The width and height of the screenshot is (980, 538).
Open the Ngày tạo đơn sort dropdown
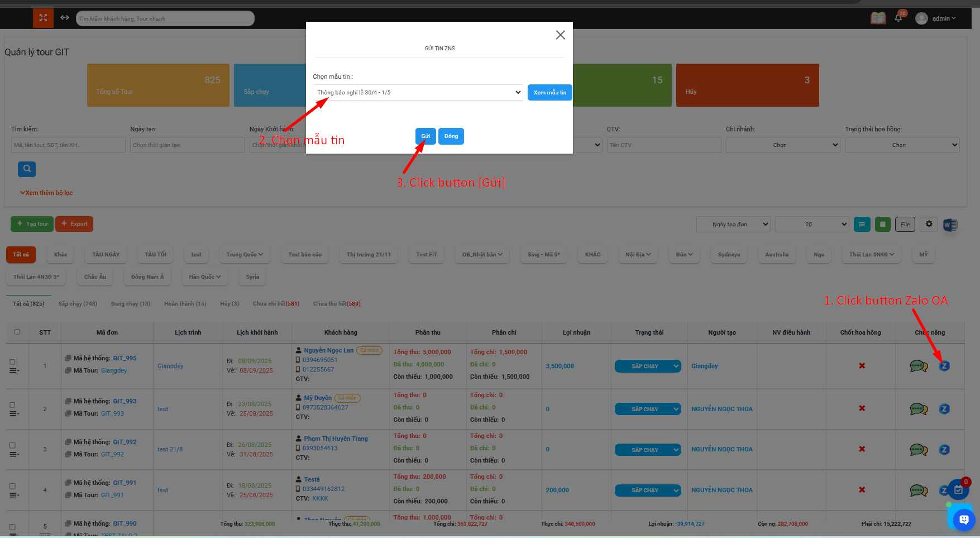click(733, 224)
